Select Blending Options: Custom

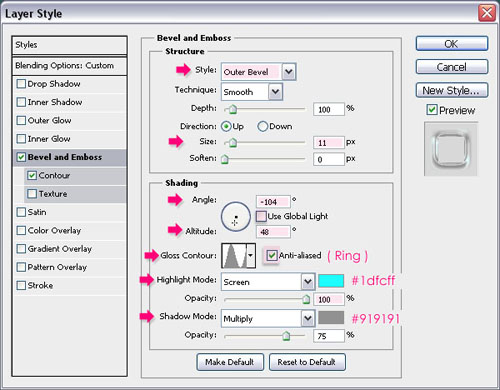(x=69, y=66)
